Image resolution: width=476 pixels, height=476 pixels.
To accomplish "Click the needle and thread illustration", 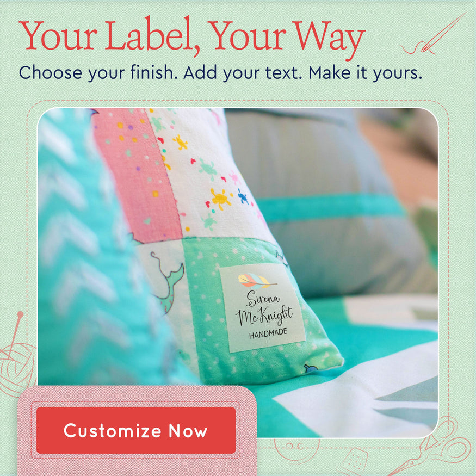I will pyautogui.click(x=434, y=34).
